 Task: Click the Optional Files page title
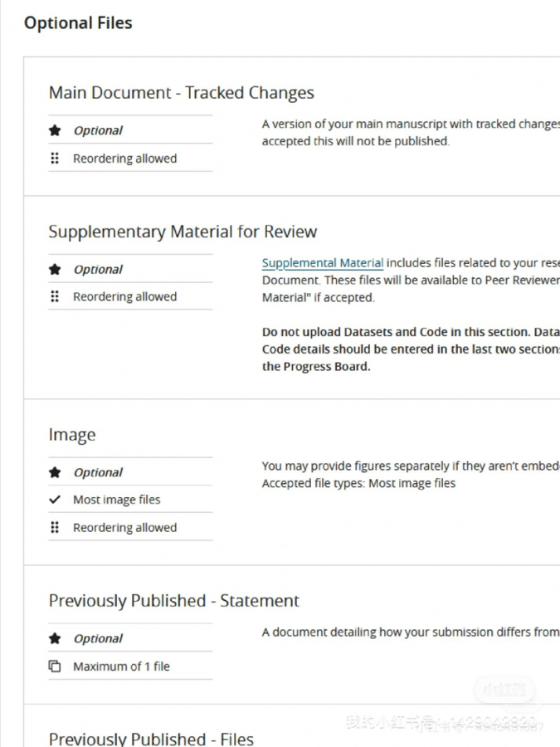pos(78,23)
